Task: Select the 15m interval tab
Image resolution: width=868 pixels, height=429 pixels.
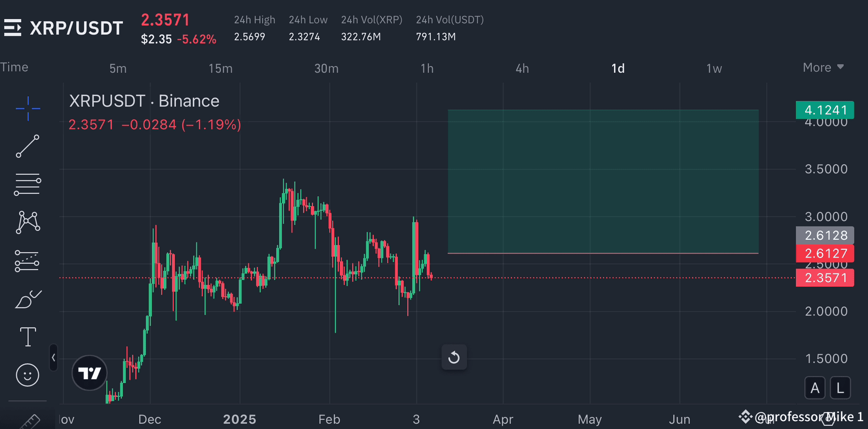Action: (220, 67)
